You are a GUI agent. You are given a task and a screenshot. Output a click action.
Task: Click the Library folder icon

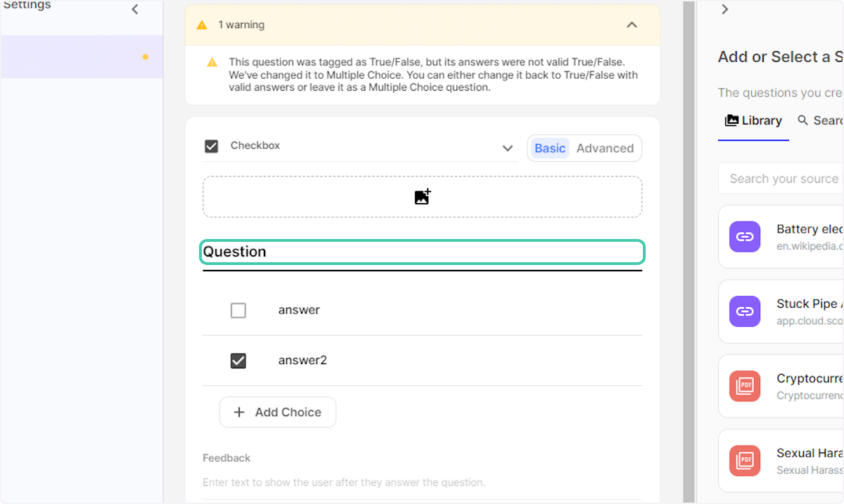pyautogui.click(x=731, y=120)
